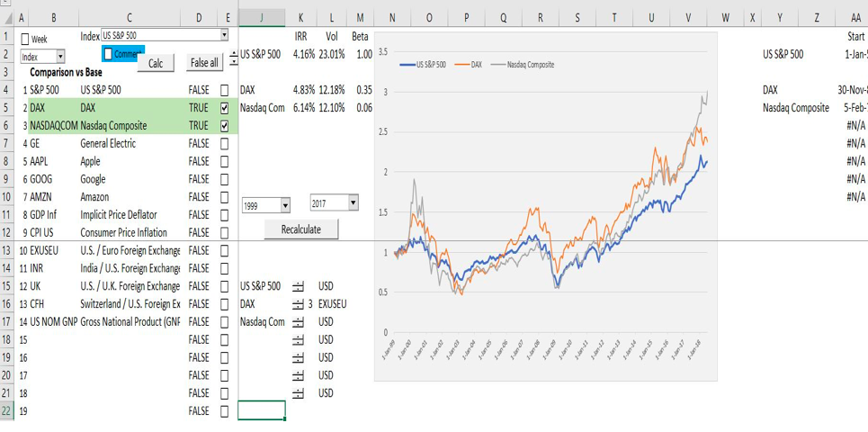The height and width of the screenshot is (432, 868).
Task: Click the Nasdaq Composite chart legend entry
Action: tap(522, 65)
